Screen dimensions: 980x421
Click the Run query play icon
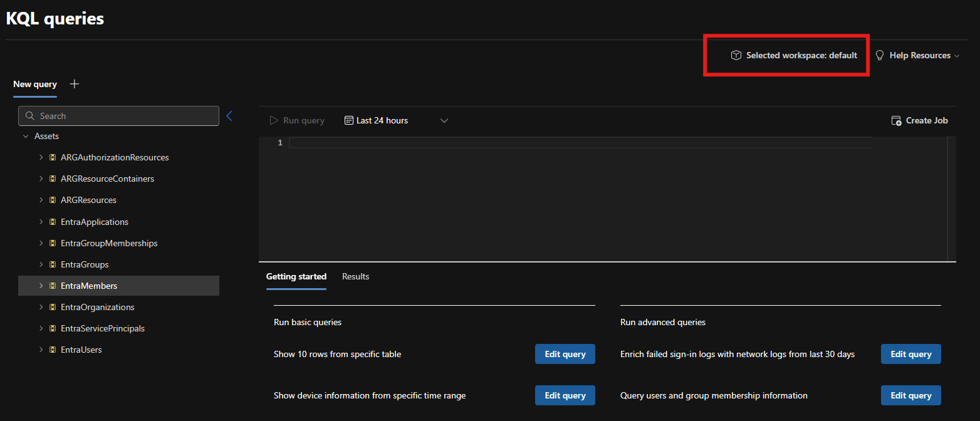pos(274,120)
